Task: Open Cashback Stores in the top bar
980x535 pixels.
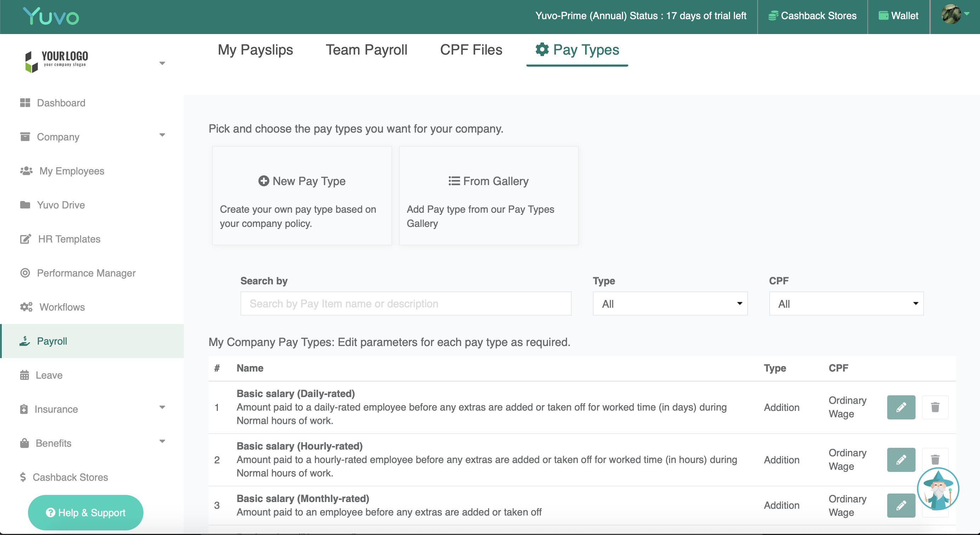Action: click(x=812, y=16)
